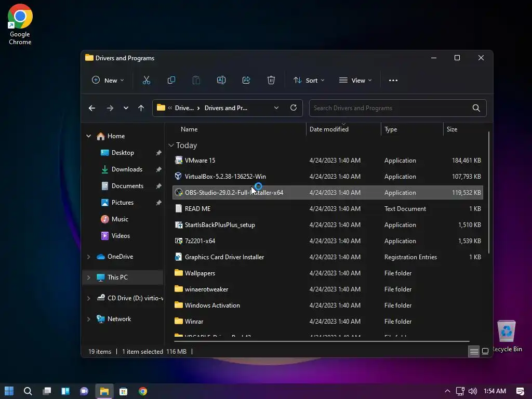Open the See more (three dots) menu
Screen dimensions: 532x399
(393, 81)
